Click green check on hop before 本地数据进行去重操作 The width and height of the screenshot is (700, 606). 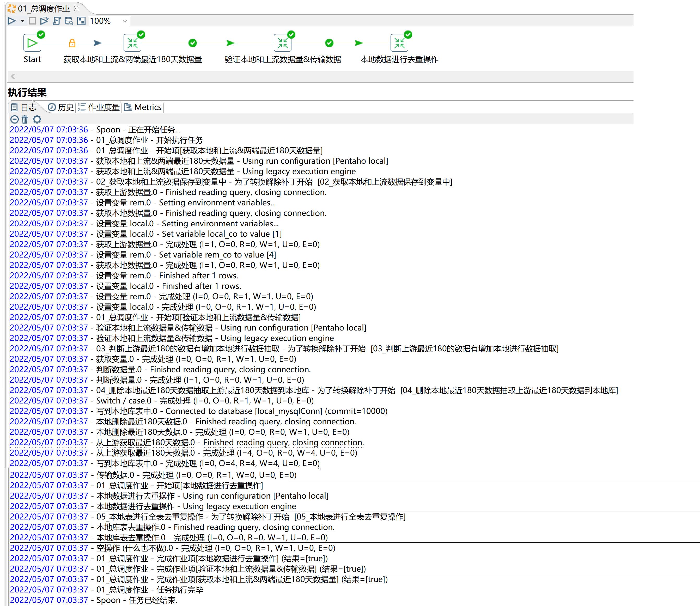pos(329,43)
